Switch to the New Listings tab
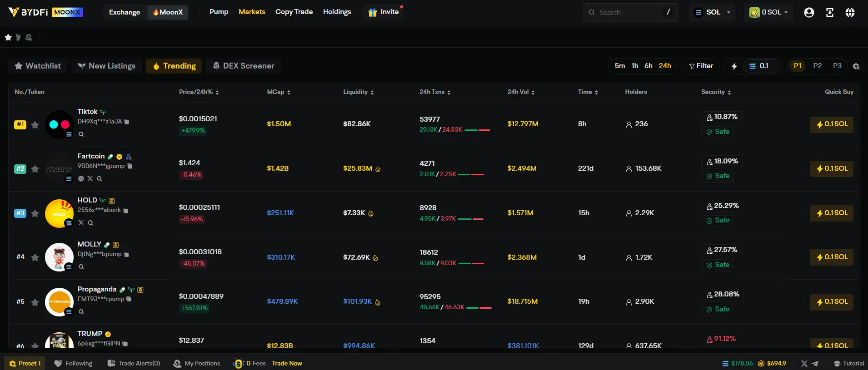 pyautogui.click(x=107, y=66)
